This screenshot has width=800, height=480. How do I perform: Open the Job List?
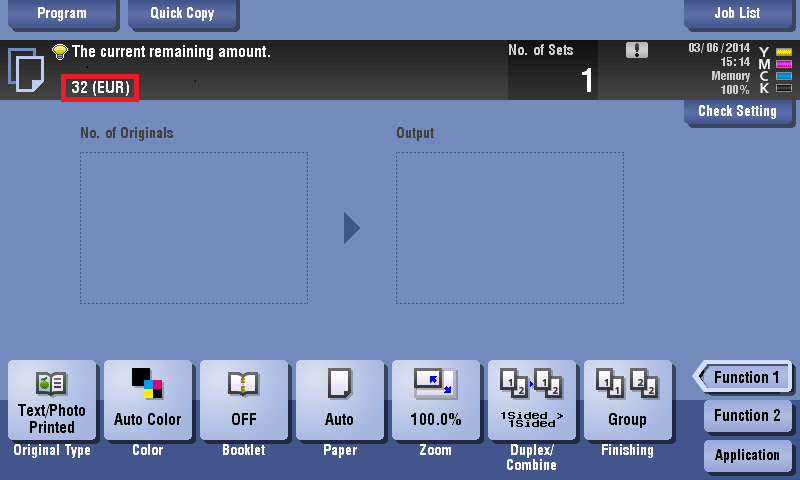click(x=738, y=14)
